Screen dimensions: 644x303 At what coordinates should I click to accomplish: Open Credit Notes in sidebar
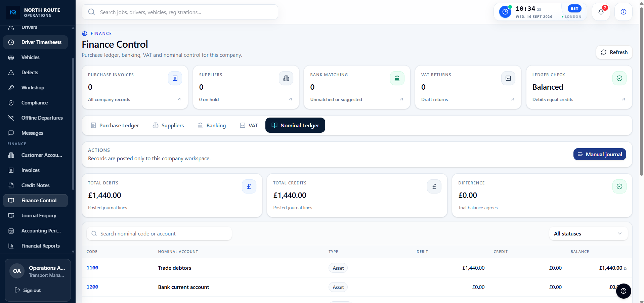[36, 185]
